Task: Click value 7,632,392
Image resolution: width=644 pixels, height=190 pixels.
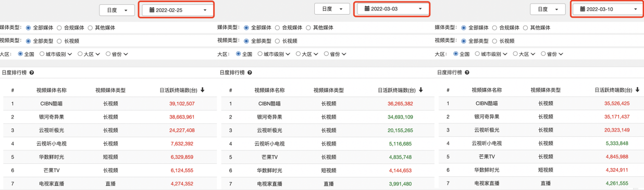Action: pos(182,144)
